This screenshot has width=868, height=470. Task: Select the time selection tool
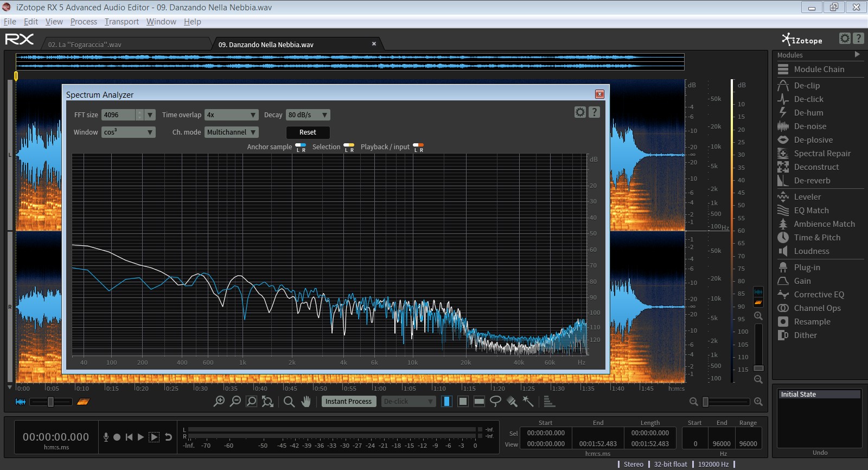point(446,402)
